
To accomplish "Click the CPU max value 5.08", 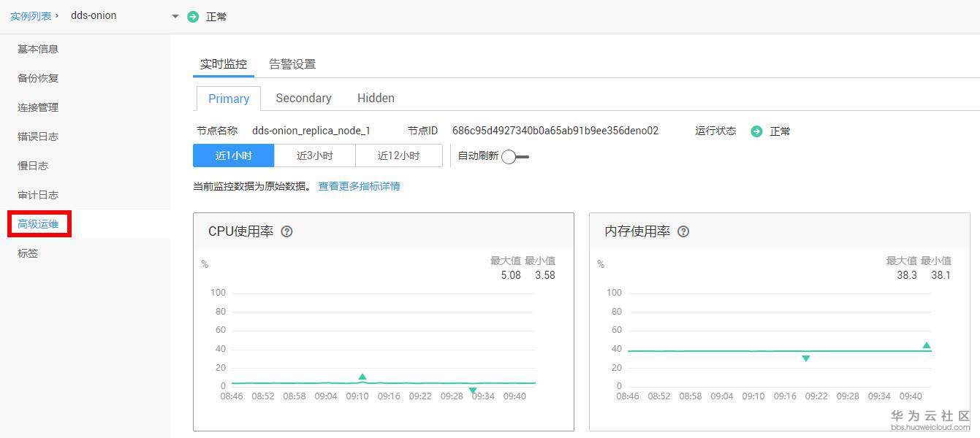I will pos(511,275).
